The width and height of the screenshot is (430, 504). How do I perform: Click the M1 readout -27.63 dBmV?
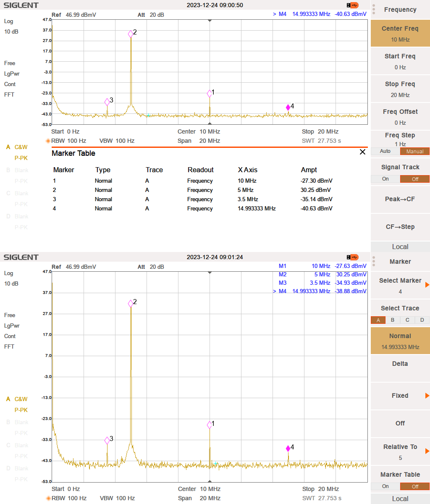pyautogui.click(x=351, y=266)
